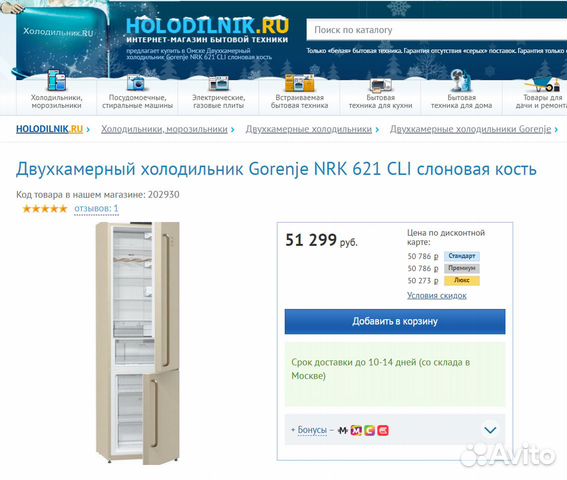The width and height of the screenshot is (567, 480).
Task: Open the отзывов: 1 reviews link
Action: [96, 209]
